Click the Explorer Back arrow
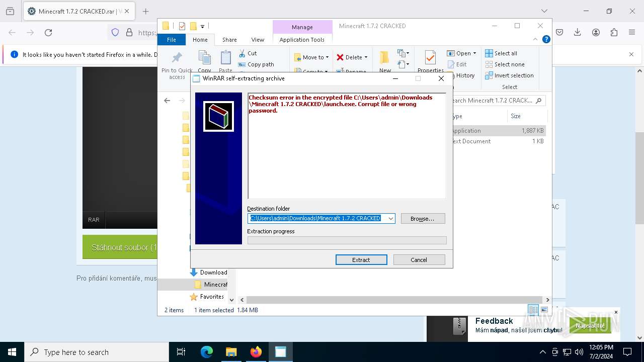 pyautogui.click(x=167, y=101)
